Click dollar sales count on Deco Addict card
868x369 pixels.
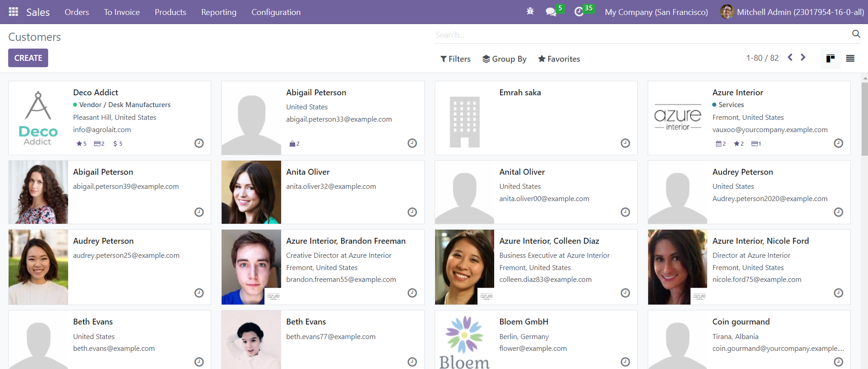(118, 143)
